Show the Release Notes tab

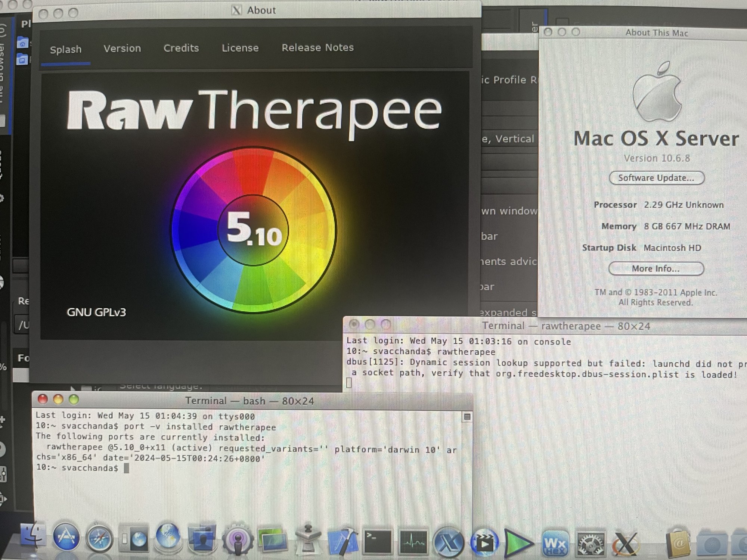tap(317, 48)
